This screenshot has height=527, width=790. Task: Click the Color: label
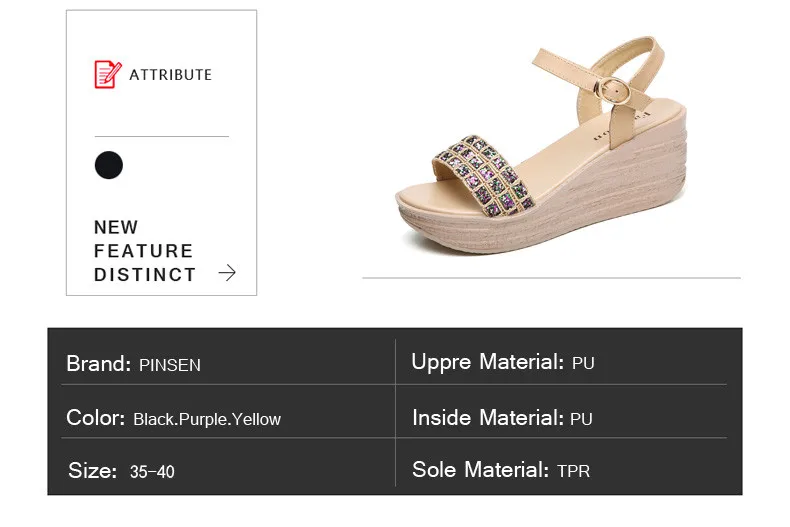[x=96, y=418]
